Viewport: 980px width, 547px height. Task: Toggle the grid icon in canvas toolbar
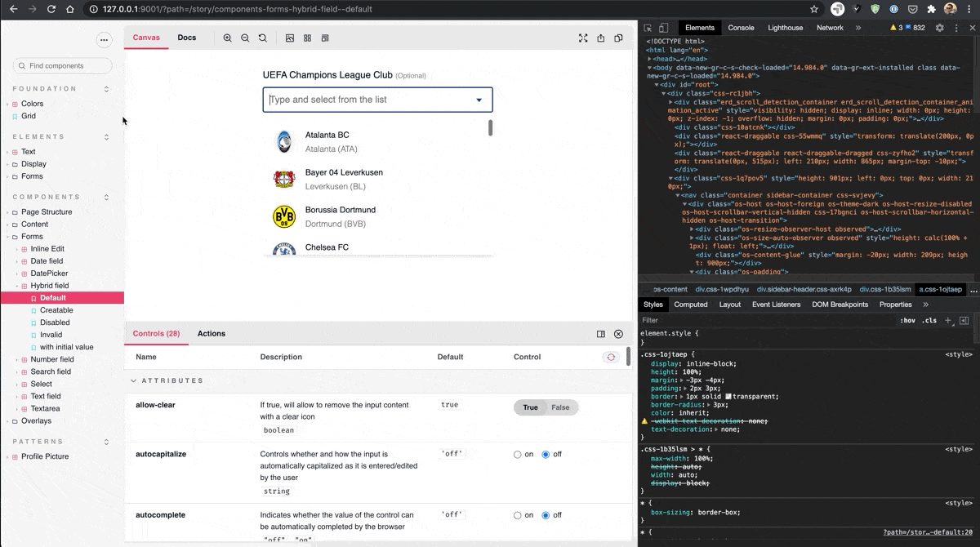[308, 38]
